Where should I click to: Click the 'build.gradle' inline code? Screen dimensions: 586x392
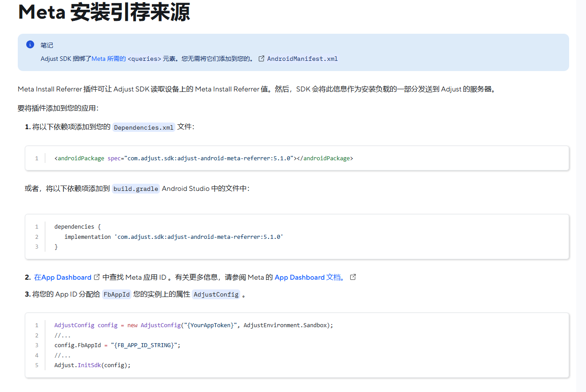(136, 189)
